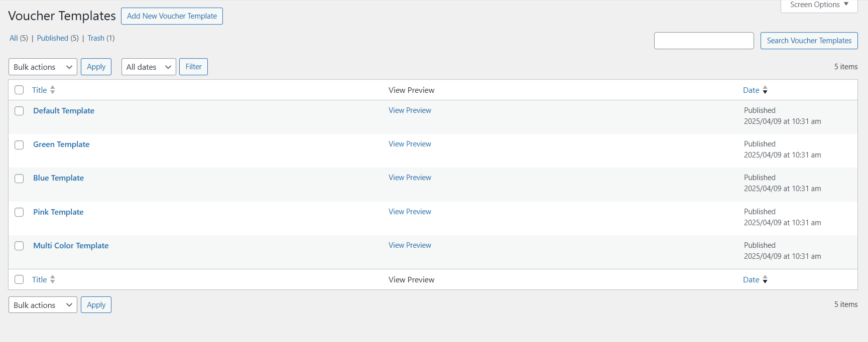Show the Published templates filter
Viewport: 868px width, 342px height.
53,38
